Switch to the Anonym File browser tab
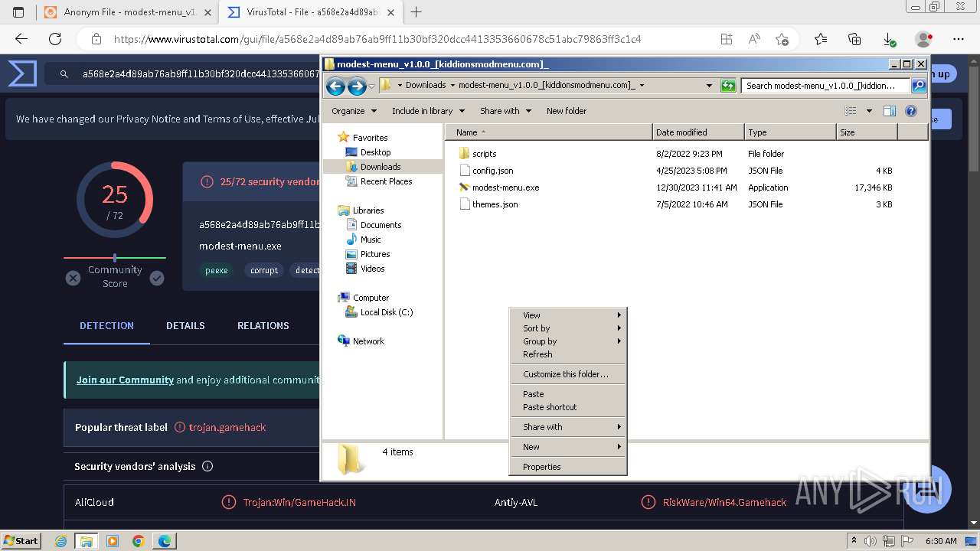This screenshot has height=551, width=980. pyautogui.click(x=127, y=12)
